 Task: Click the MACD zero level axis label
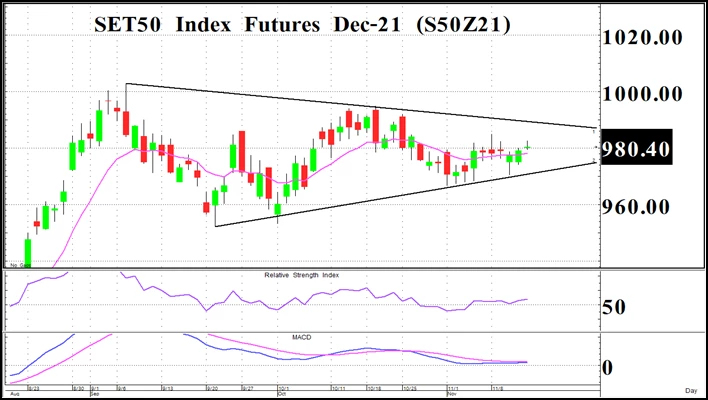point(608,367)
